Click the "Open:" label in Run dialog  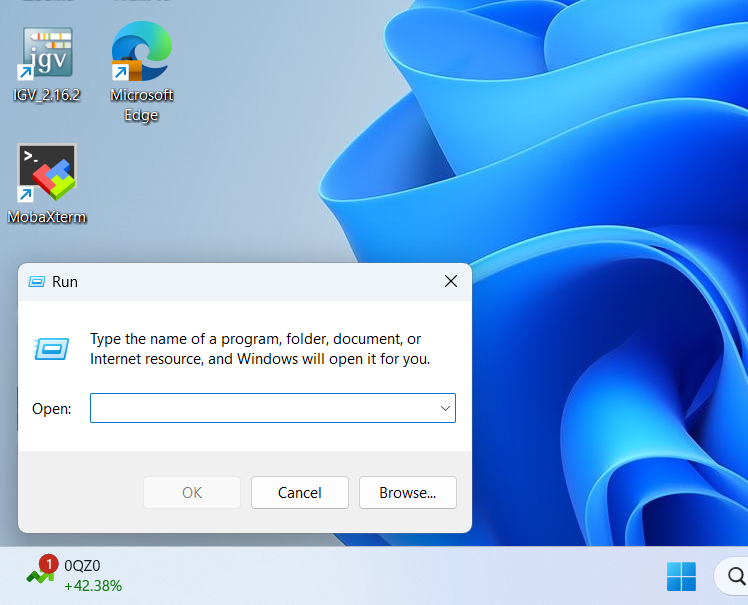(52, 408)
